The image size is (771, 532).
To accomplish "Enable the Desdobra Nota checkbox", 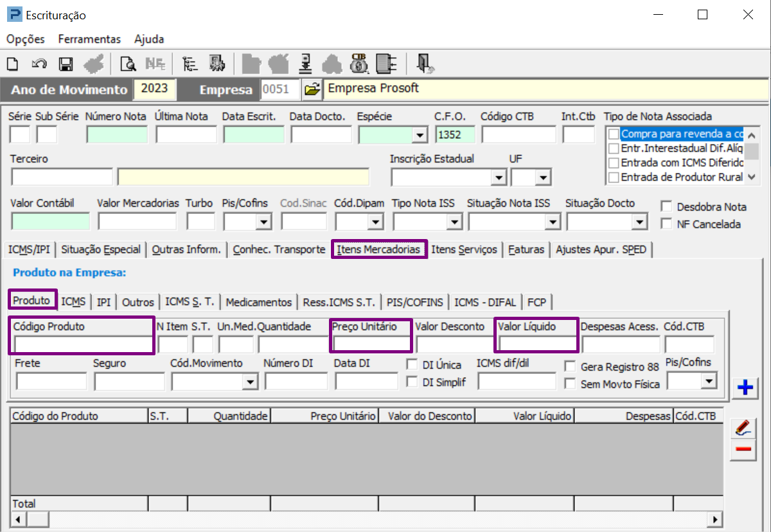I will pos(666,207).
